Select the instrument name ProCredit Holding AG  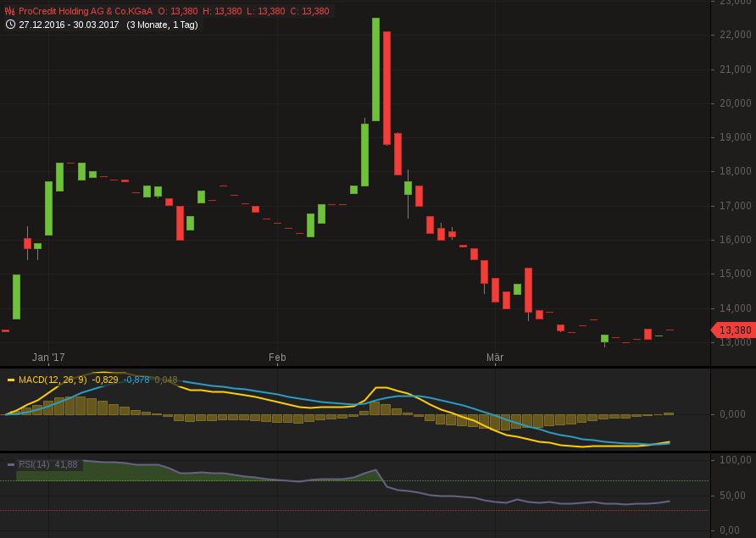click(x=85, y=11)
